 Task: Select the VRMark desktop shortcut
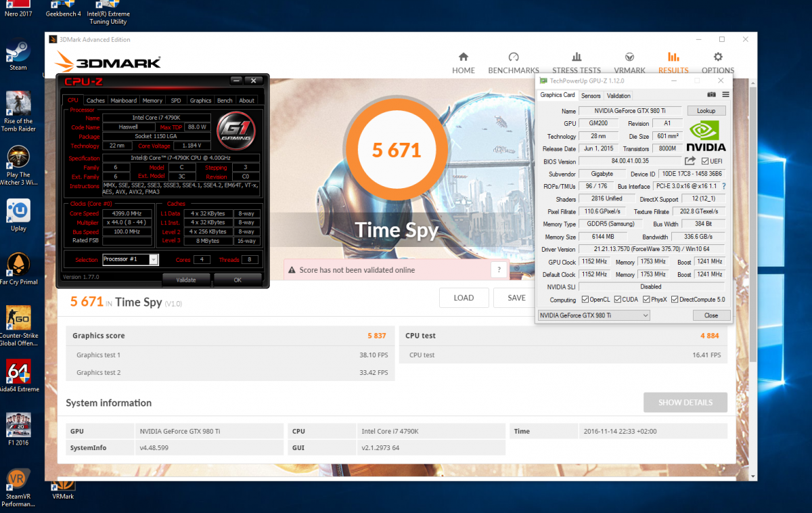[x=63, y=491]
